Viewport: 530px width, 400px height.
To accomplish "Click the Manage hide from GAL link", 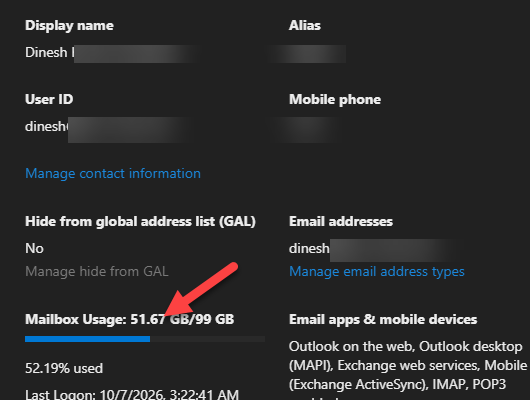I will click(97, 272).
